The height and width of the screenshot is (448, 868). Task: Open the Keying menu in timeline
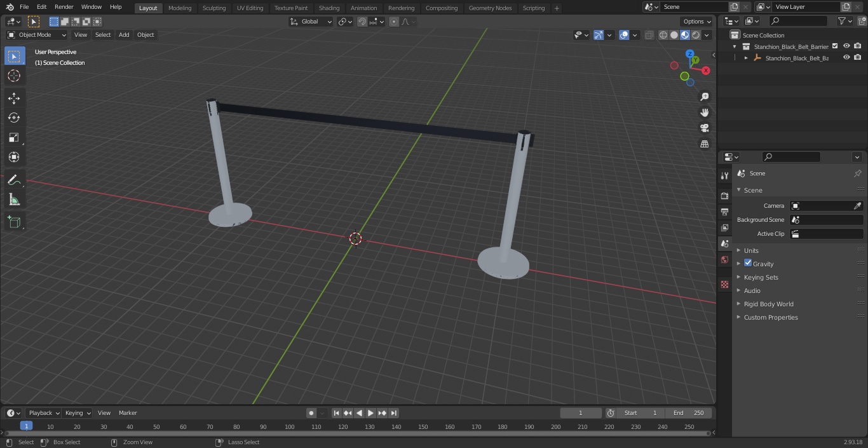(x=77, y=413)
